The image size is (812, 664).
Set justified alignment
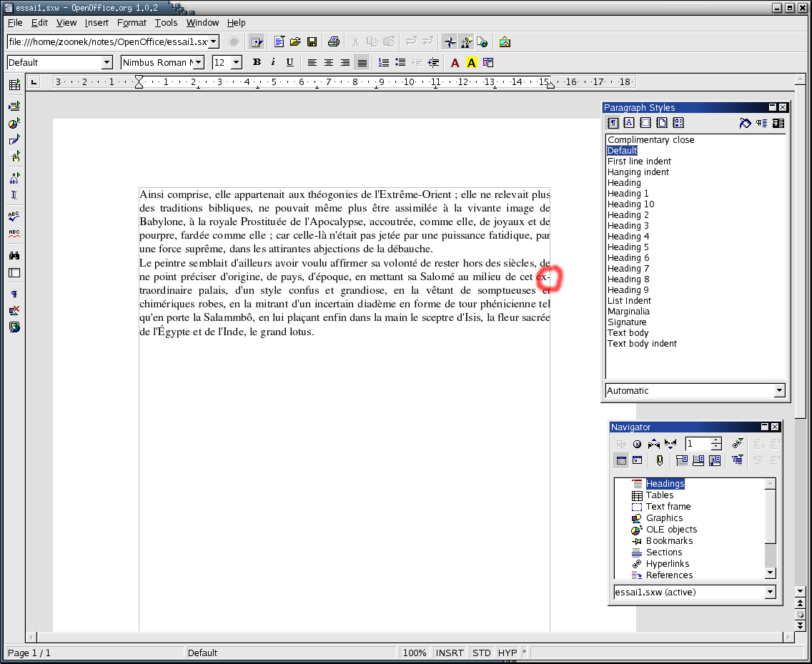point(362,63)
